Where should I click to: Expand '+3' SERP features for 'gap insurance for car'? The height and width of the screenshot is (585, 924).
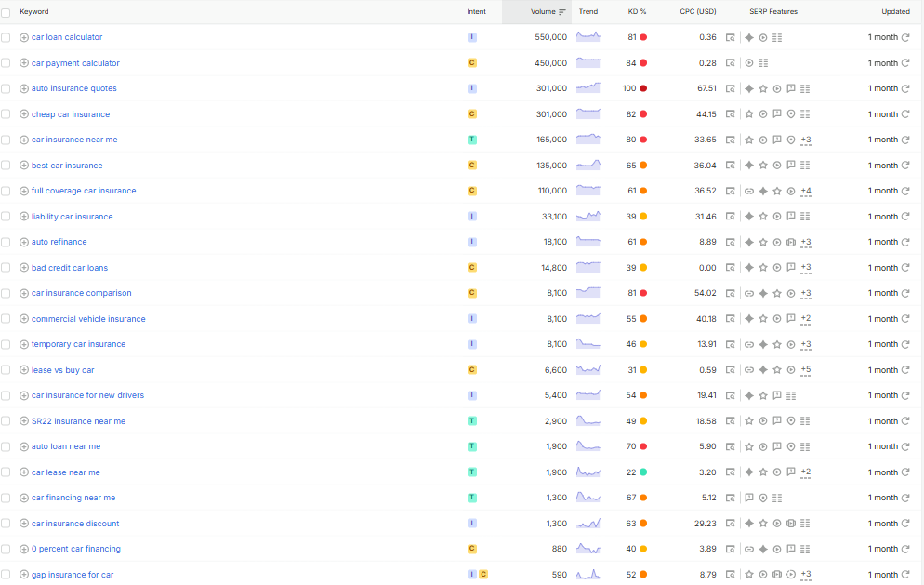(x=806, y=575)
